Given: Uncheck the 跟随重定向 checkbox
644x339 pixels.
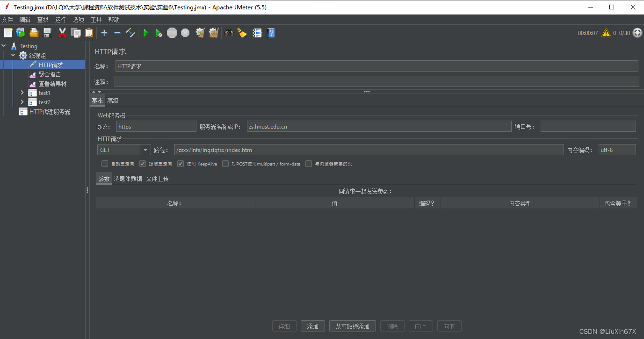Looking at the screenshot, I should tap(143, 164).
